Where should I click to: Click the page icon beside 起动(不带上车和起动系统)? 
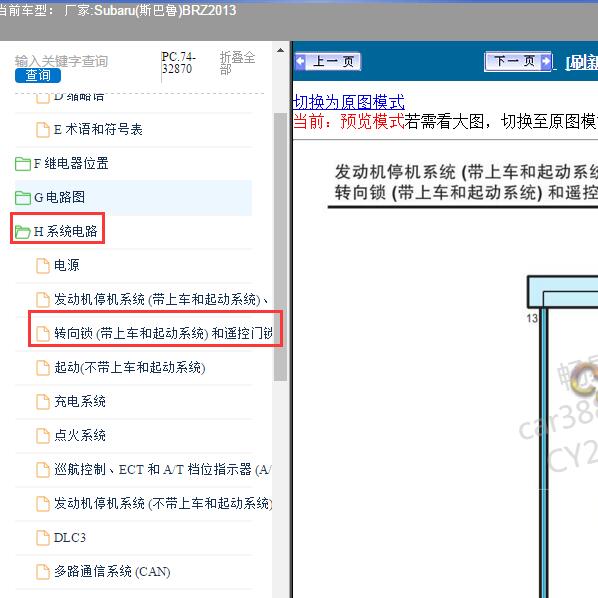(43, 368)
